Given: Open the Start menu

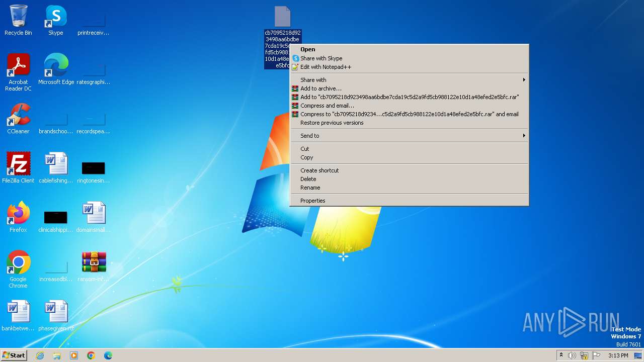Looking at the screenshot, I should tap(14, 355).
